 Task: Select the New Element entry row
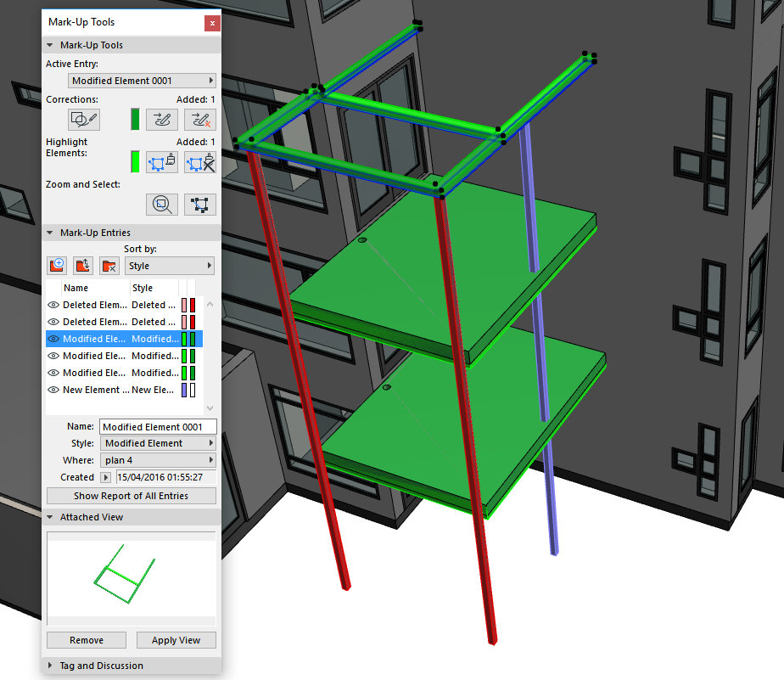[x=124, y=390]
